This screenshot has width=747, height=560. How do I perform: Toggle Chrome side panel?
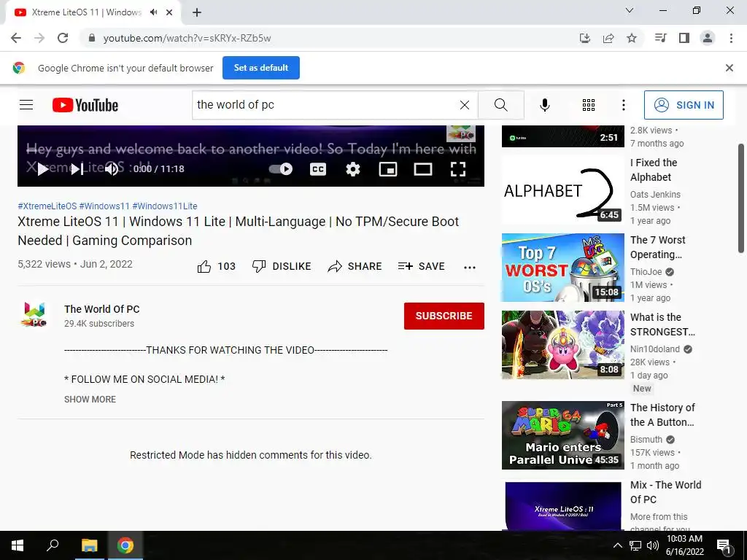tap(684, 38)
